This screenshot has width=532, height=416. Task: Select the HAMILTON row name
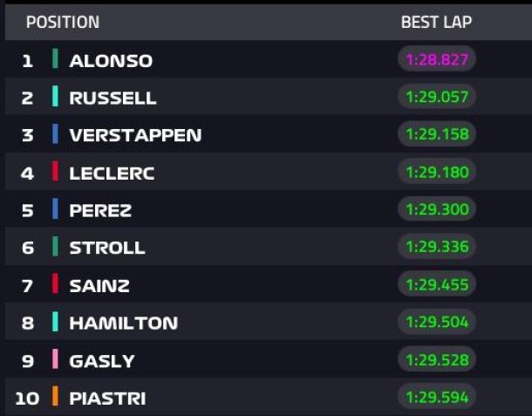point(124,323)
